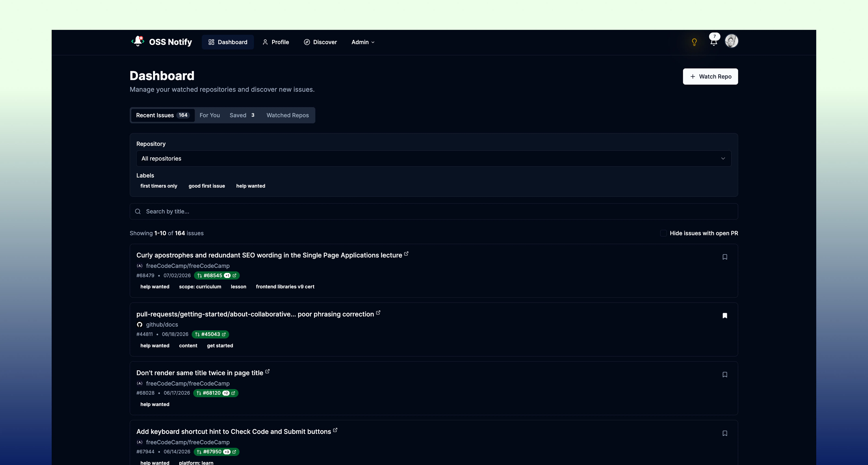Open pull request #68120 badge
The width and height of the screenshot is (868, 465).
pyautogui.click(x=216, y=393)
